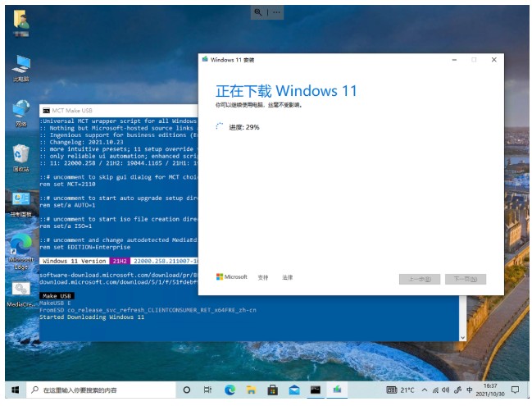This screenshot has height=406, width=532.
Task: Open the Control Panel desktop icon
Action: tap(21, 199)
